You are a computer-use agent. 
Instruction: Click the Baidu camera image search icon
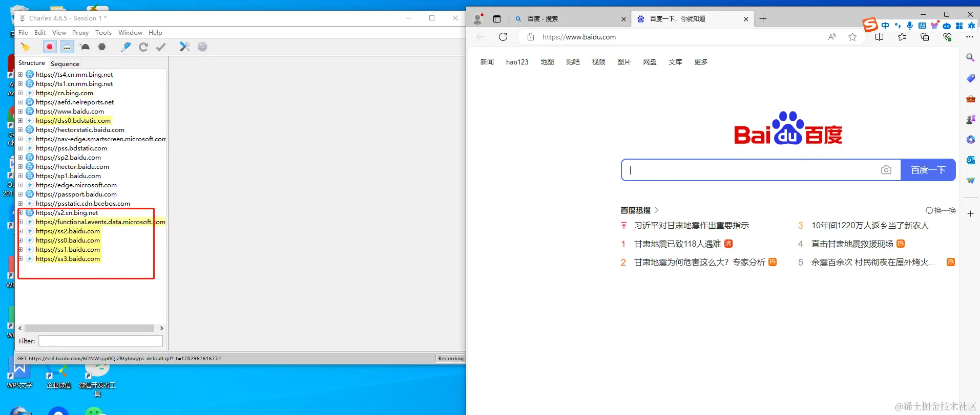(x=886, y=170)
